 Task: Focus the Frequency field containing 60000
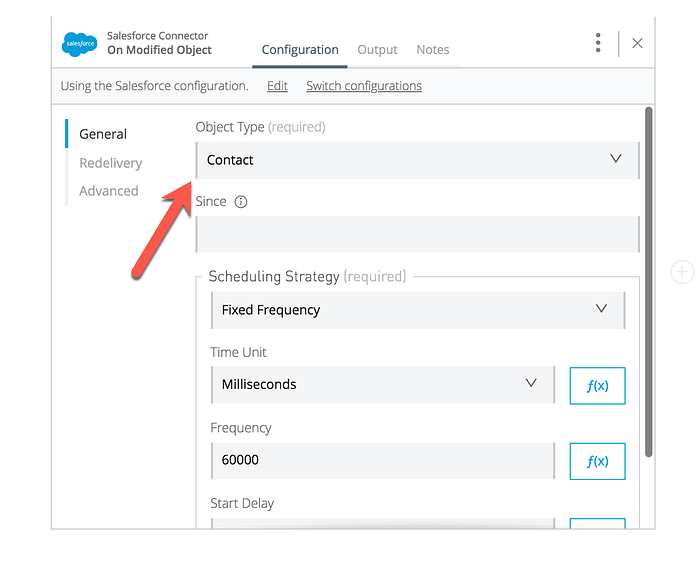383,461
